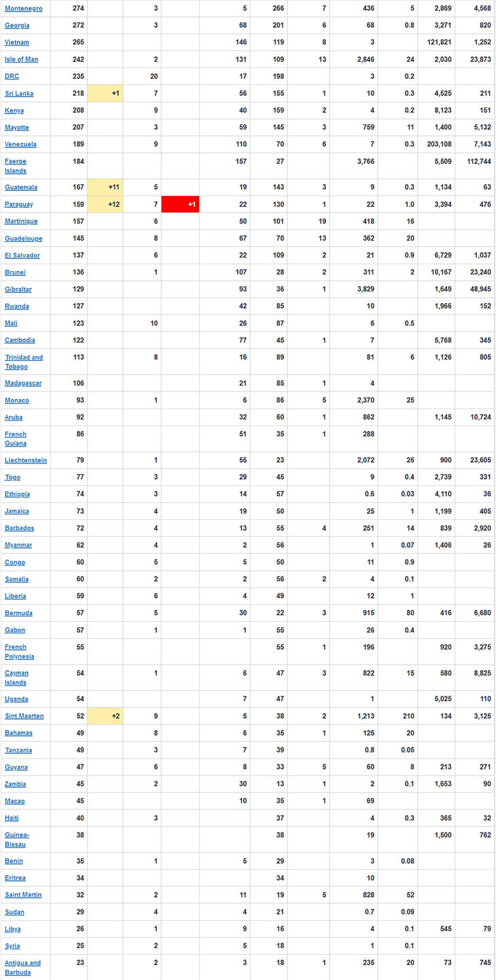
Task: Click the red +1 new deaths cell
Action: 180,204
